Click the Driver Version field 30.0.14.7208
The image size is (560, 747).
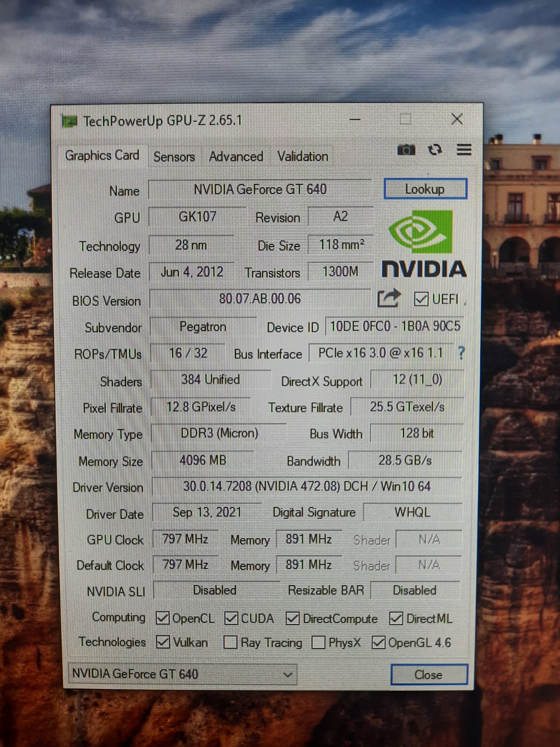point(307,486)
